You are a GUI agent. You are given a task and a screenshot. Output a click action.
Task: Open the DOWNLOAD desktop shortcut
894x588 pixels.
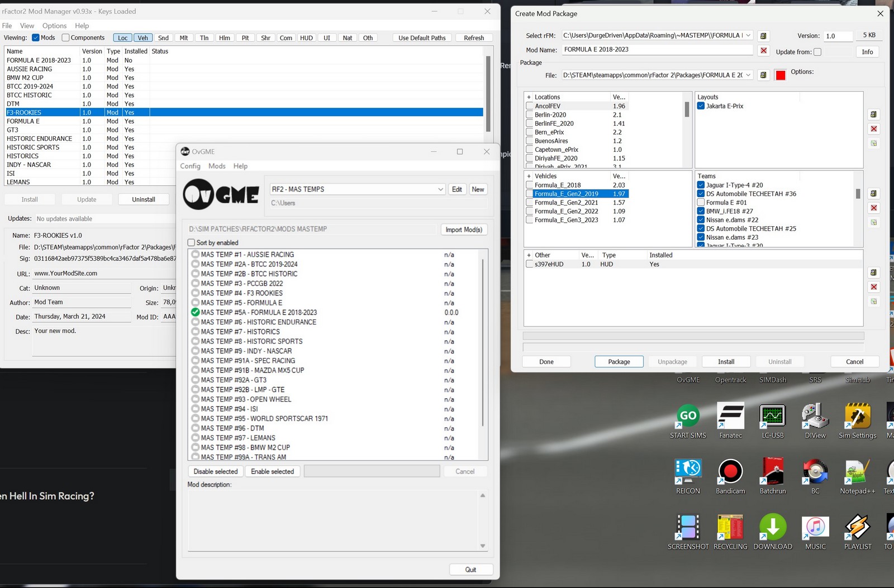(773, 532)
